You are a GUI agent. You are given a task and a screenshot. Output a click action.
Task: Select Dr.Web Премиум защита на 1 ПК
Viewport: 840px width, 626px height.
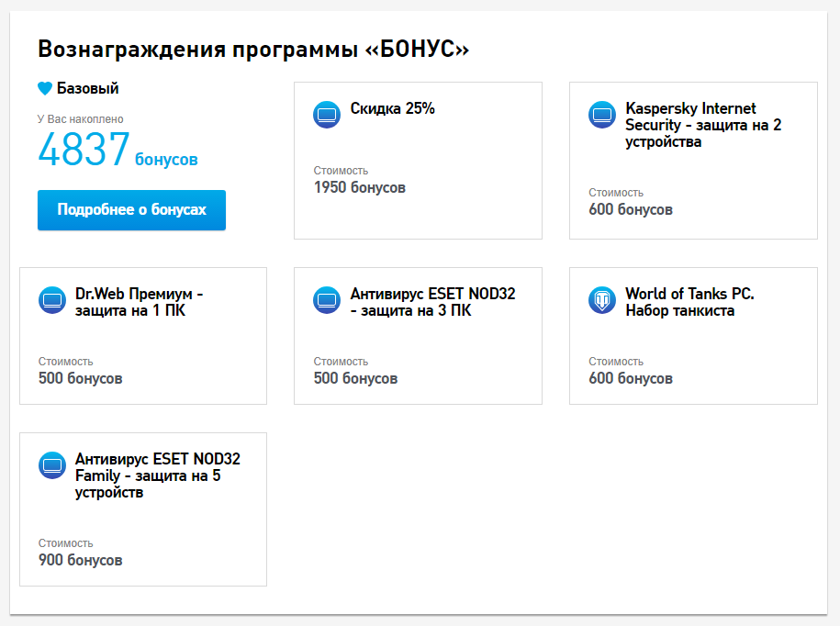click(x=139, y=302)
